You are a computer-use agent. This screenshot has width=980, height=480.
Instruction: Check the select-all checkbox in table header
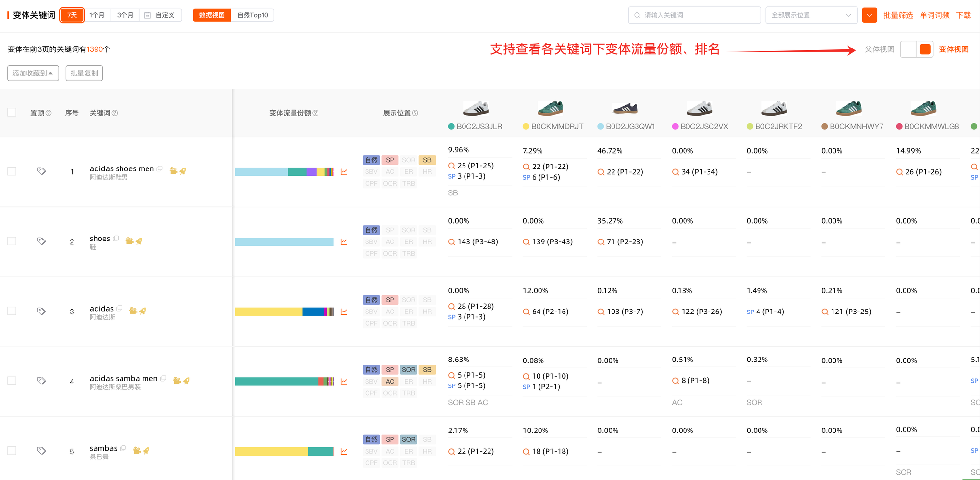[x=12, y=113]
